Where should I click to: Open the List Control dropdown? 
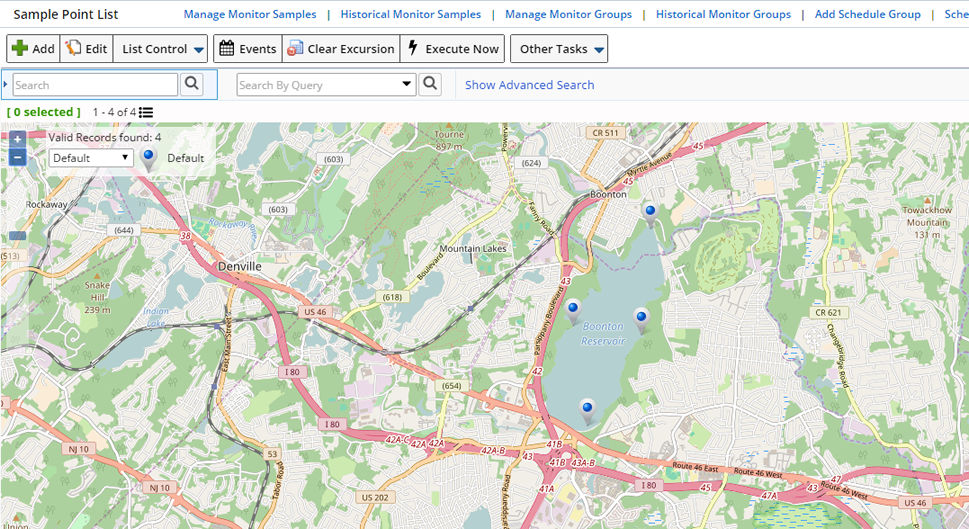[160, 49]
